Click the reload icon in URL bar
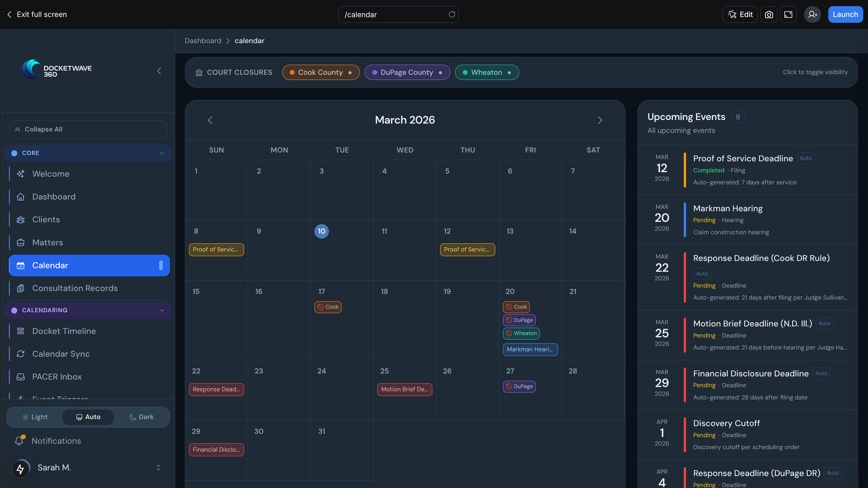The image size is (868, 488). (452, 14)
